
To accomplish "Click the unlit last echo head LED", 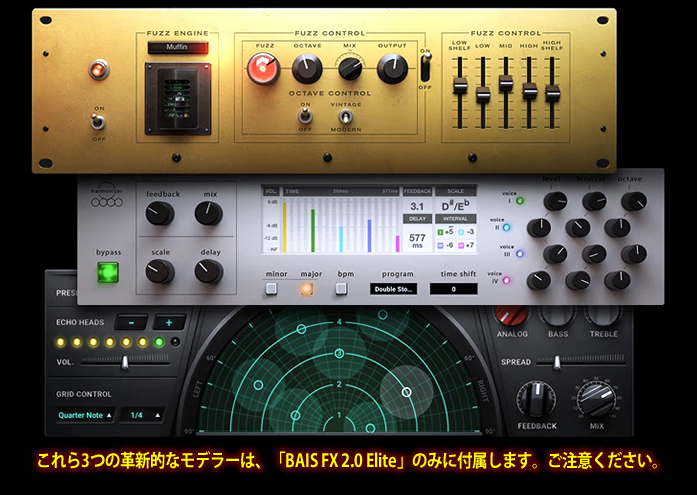I will pyautogui.click(x=176, y=342).
